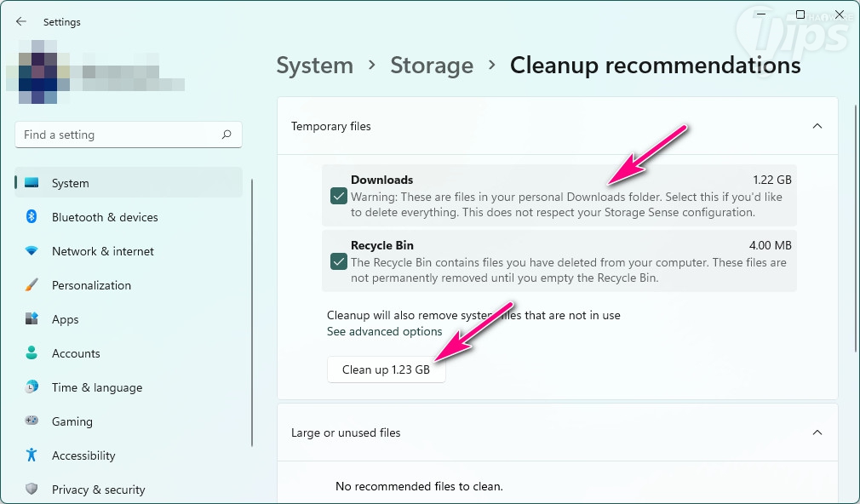The image size is (860, 504).
Task: Uncheck the Recycle Bin checkbox
Action: tap(338, 261)
